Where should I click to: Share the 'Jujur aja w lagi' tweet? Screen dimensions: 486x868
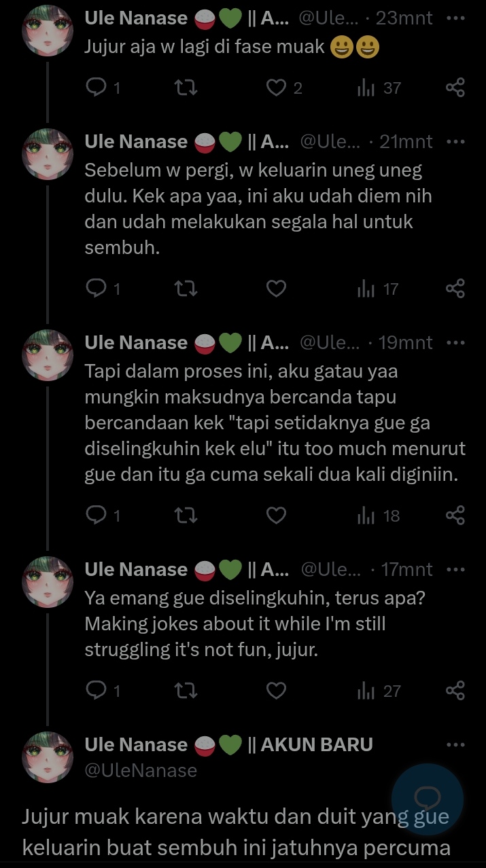point(455,88)
